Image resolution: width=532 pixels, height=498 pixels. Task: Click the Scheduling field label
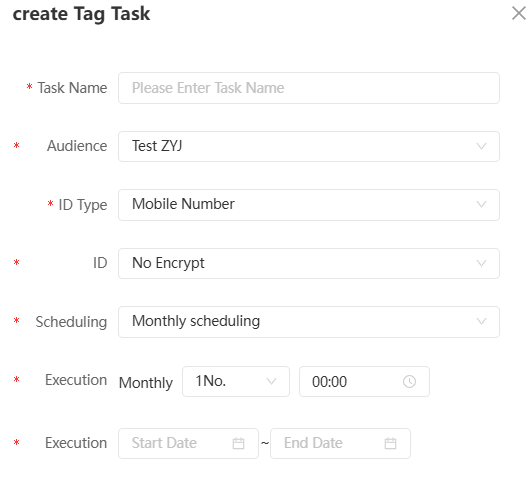pyautogui.click(x=71, y=322)
